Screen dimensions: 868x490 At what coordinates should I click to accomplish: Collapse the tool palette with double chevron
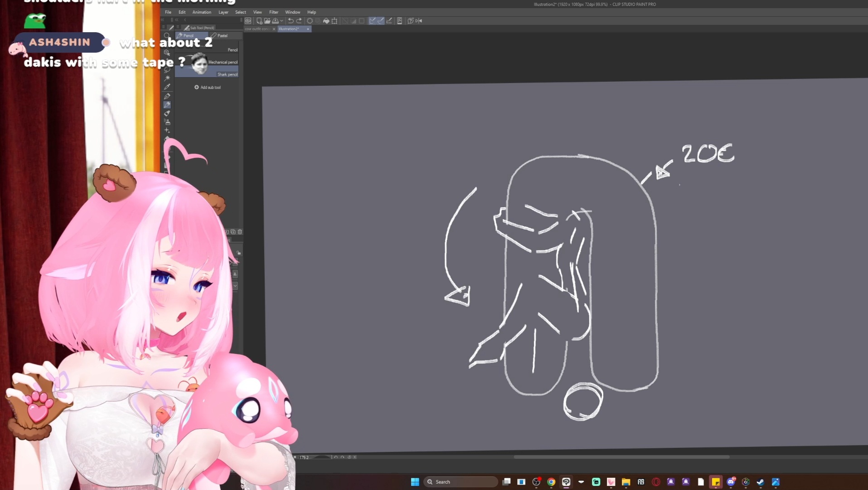tap(162, 20)
